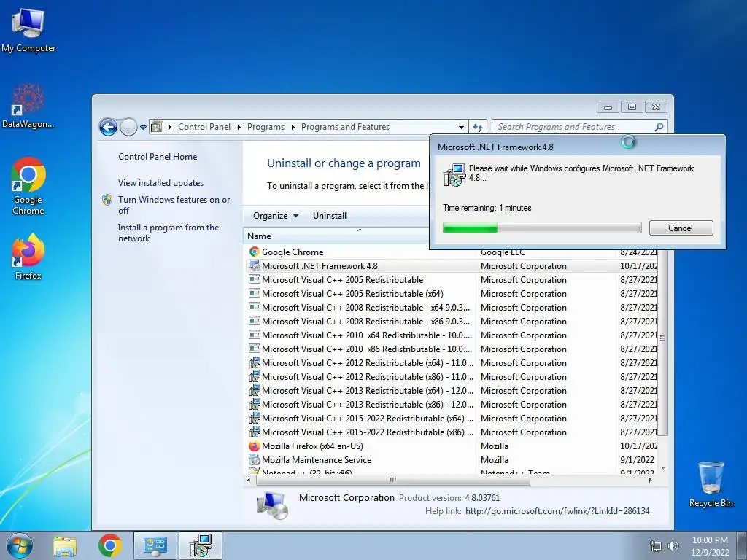Click Control Panel in the breadcrumb
The image size is (747, 560).
204,127
